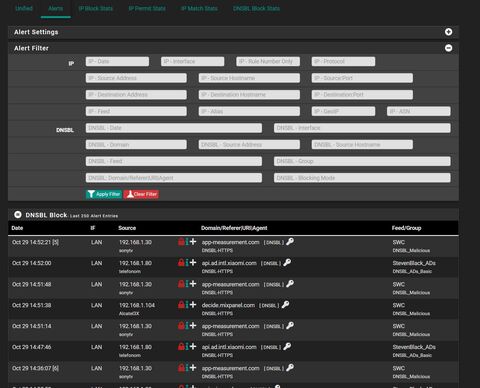Switch to IP Permit Stats tab

(147, 8)
